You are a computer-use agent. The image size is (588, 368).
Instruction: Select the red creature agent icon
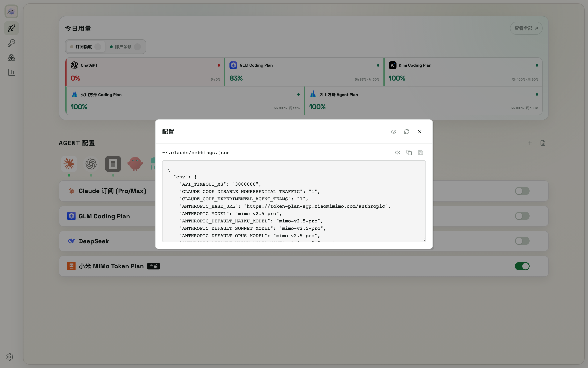tap(135, 164)
